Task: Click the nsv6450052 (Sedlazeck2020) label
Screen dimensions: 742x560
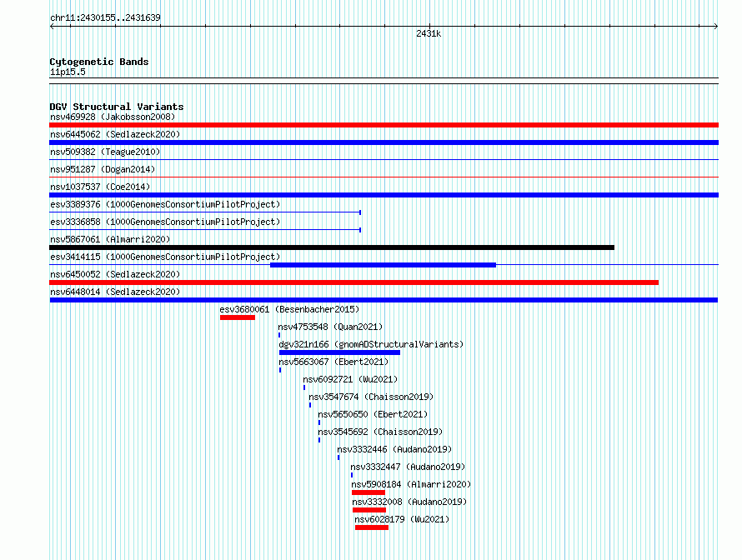Action: tap(115, 274)
